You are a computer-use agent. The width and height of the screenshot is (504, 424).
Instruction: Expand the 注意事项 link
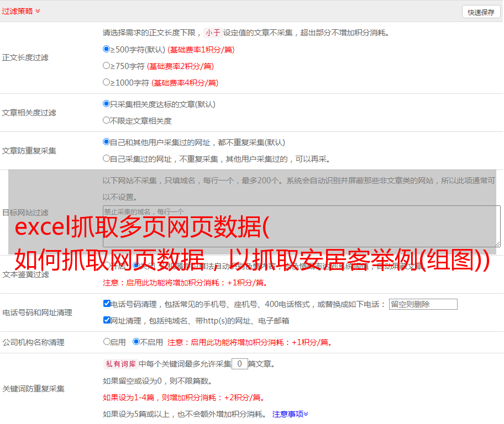pyautogui.click(x=290, y=414)
